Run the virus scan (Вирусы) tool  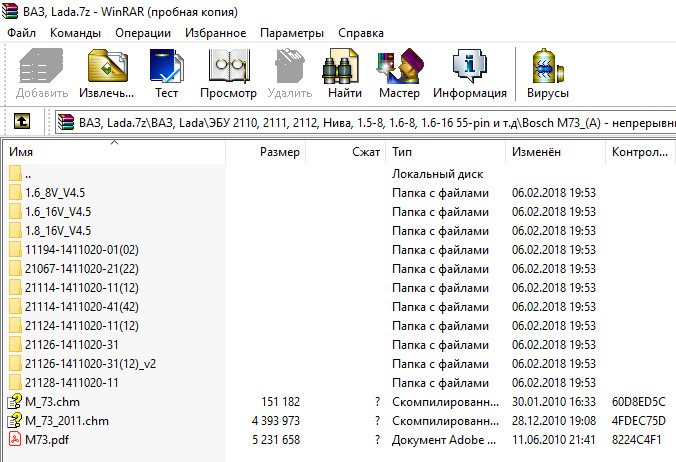(x=548, y=74)
